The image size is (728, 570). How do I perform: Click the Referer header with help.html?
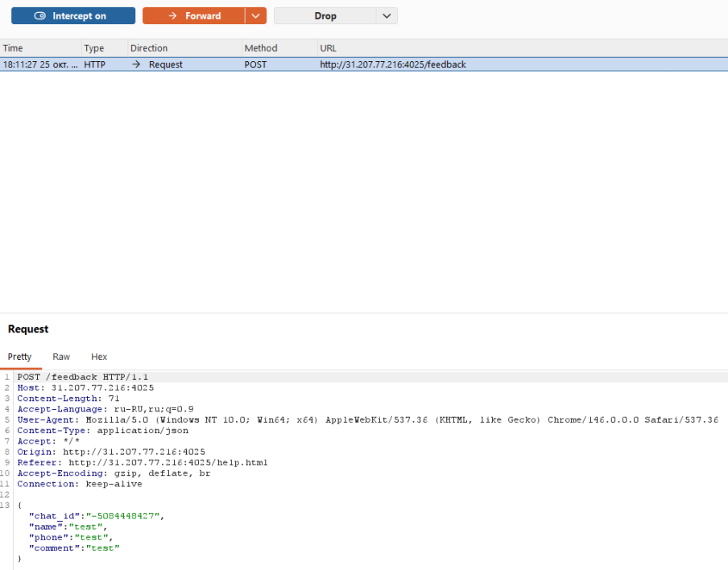click(143, 462)
